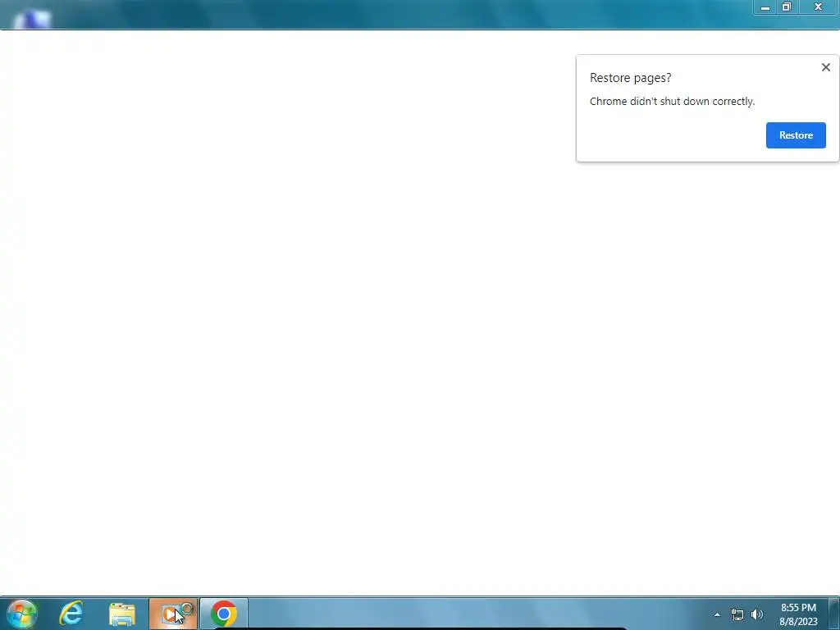Open Windows Explorer file manager

pos(122,614)
